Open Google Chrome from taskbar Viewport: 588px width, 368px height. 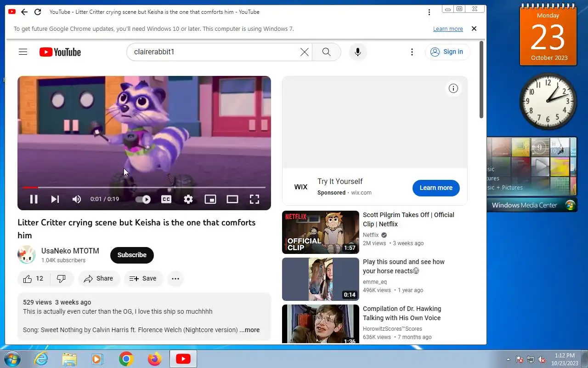click(126, 359)
